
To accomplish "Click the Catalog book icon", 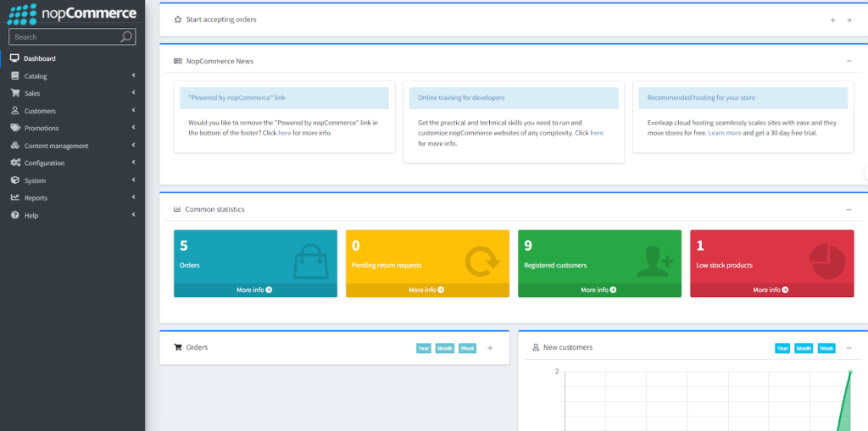I will [14, 76].
